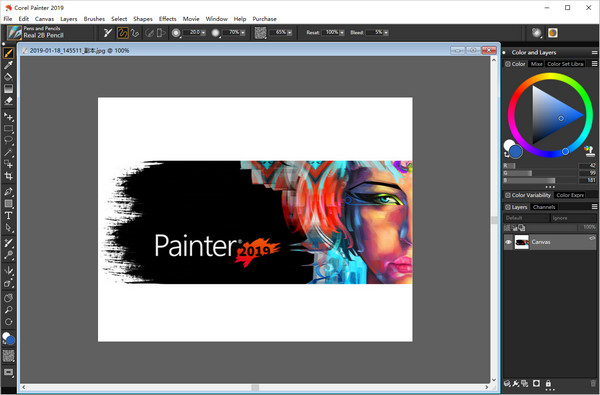Select the Text tool
Screen dimensions: 600x395
pos(8,215)
